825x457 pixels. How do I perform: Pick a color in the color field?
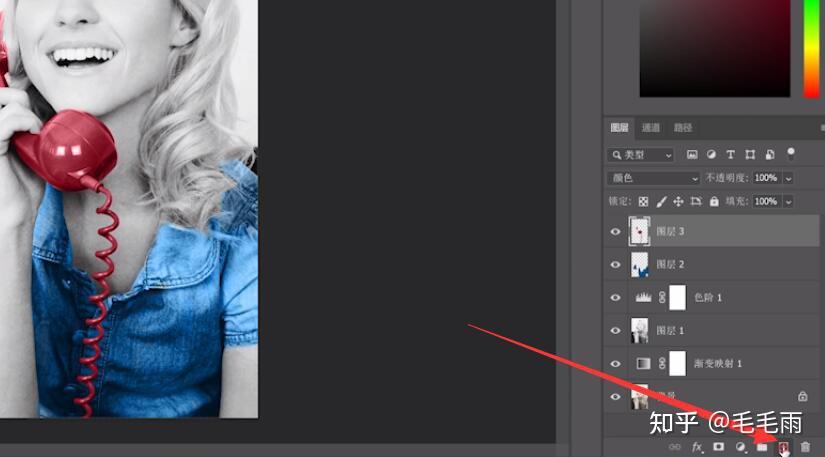(715, 48)
